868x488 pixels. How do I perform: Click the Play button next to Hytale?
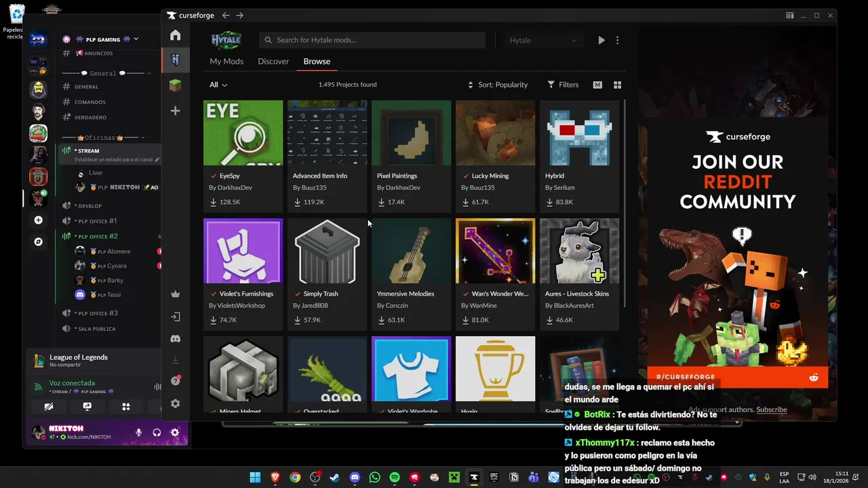(601, 40)
